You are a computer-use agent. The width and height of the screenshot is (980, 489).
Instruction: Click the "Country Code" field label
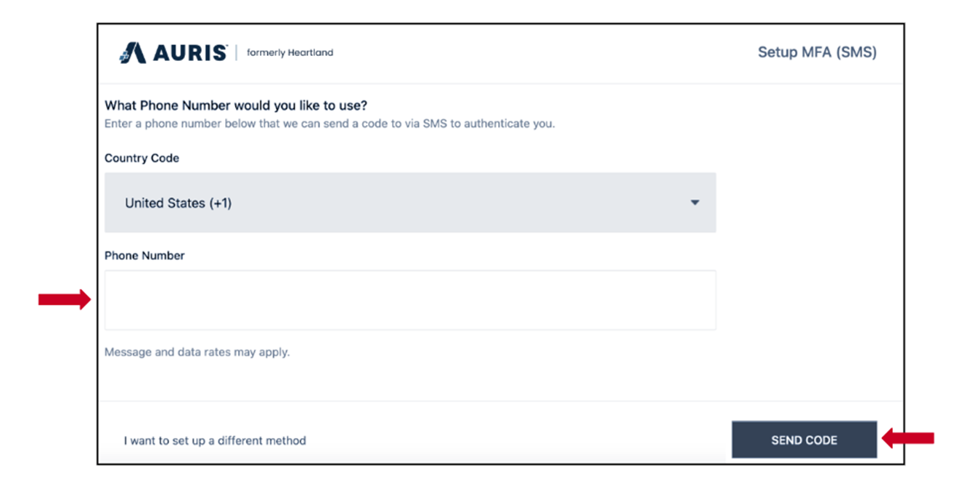pyautogui.click(x=142, y=158)
